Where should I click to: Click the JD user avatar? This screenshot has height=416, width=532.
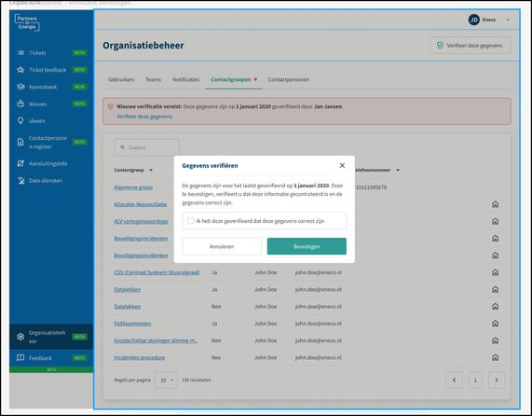tap(473, 20)
